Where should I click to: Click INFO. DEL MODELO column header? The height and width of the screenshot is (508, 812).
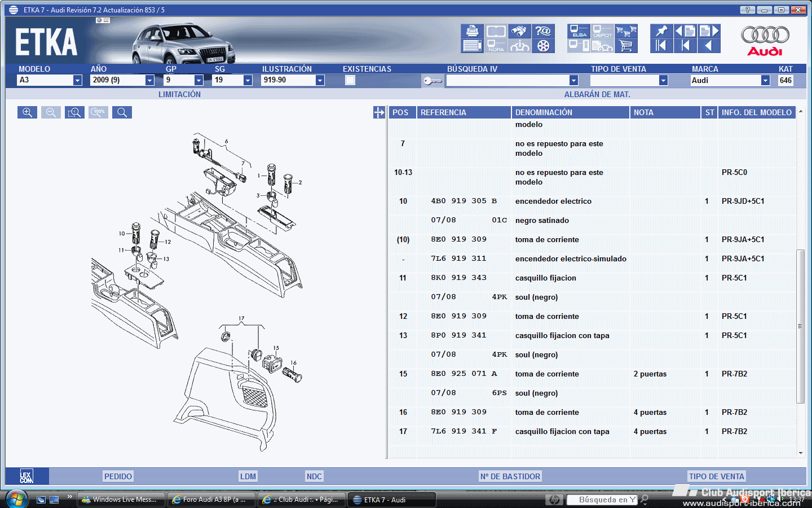[x=757, y=112]
